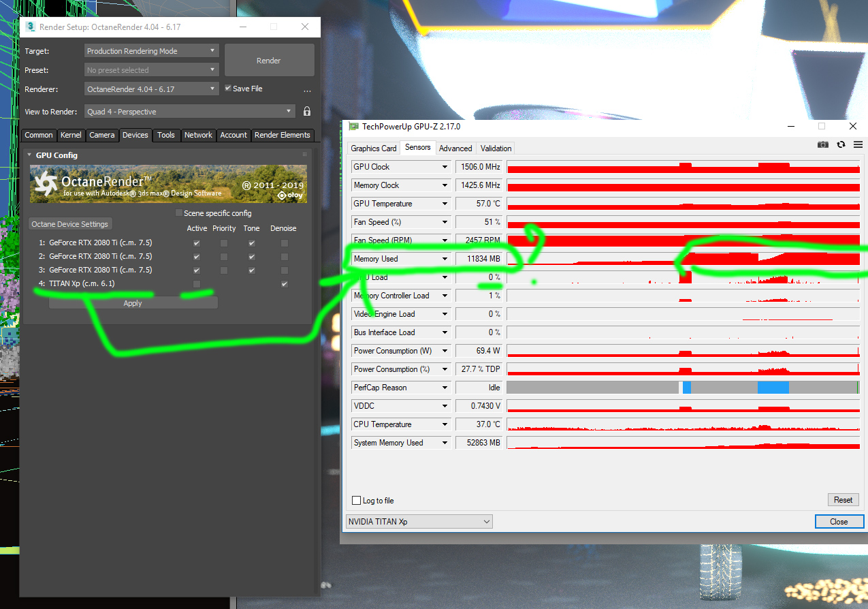
Task: Collapse the GPU Config rollout
Action: [30, 155]
